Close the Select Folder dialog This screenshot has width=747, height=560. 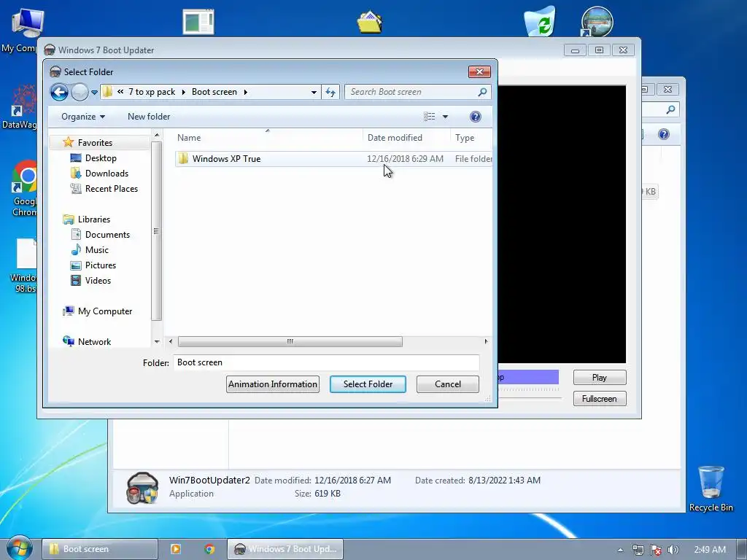[x=480, y=72]
